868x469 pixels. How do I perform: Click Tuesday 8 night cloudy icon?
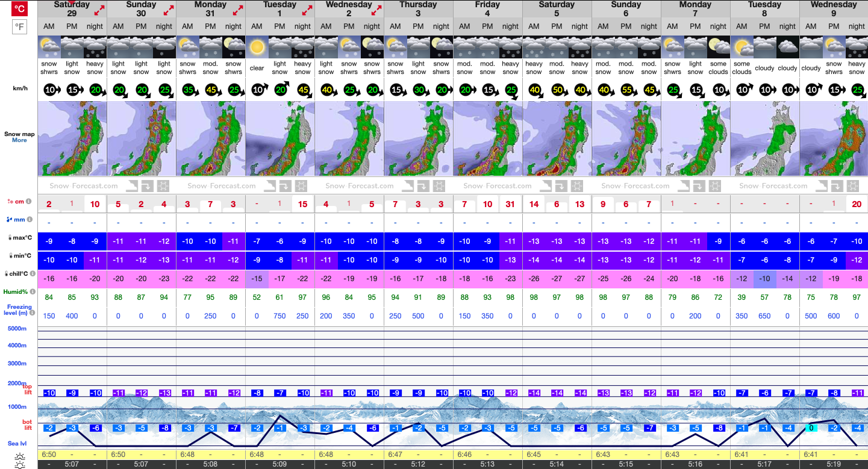(x=787, y=47)
